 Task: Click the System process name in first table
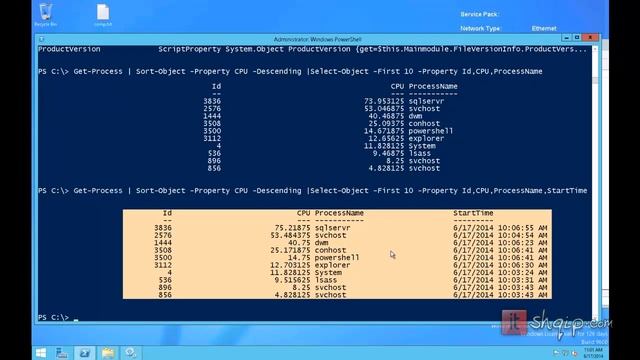422,146
